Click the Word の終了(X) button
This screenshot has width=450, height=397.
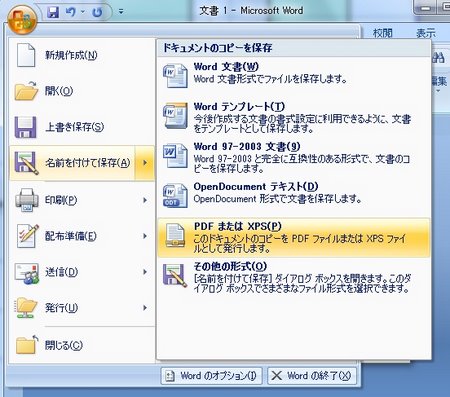(312, 376)
